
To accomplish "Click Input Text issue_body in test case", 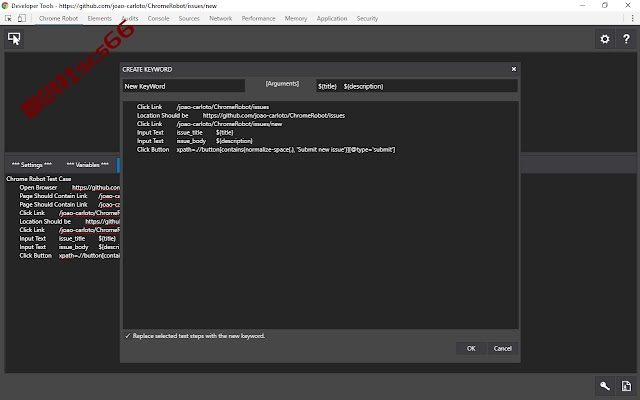I will 69,247.
